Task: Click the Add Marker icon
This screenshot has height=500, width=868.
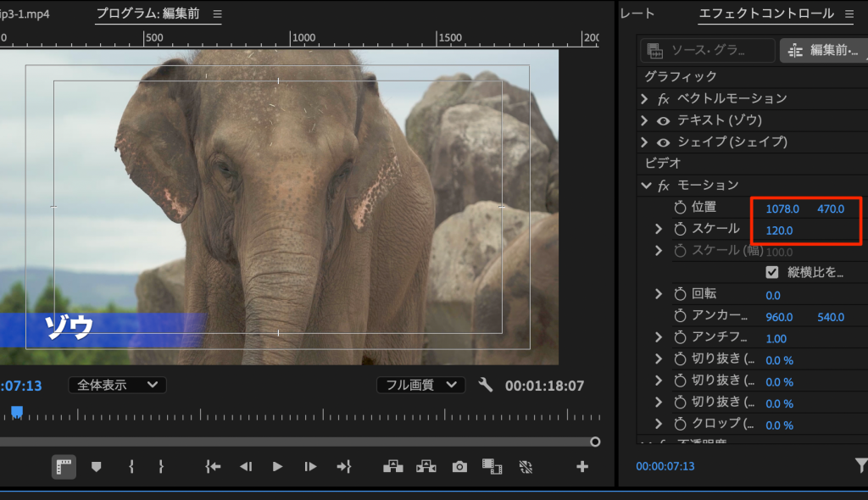Action: coord(96,466)
